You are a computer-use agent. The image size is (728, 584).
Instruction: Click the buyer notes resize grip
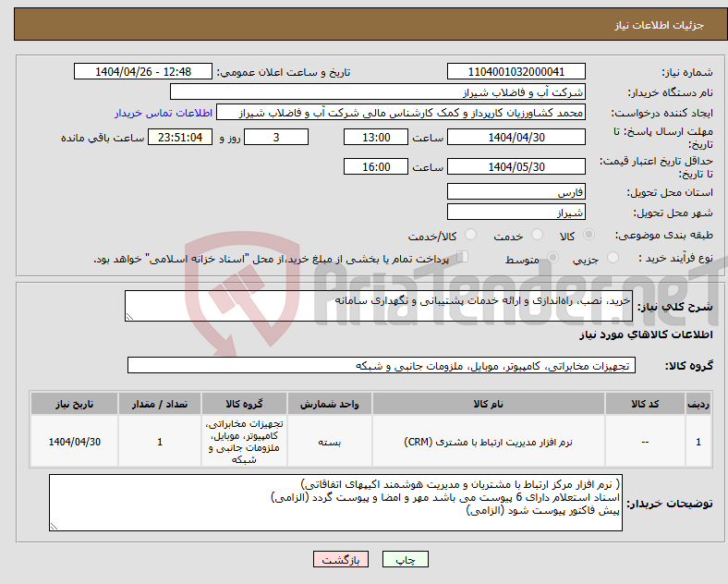(x=54, y=527)
